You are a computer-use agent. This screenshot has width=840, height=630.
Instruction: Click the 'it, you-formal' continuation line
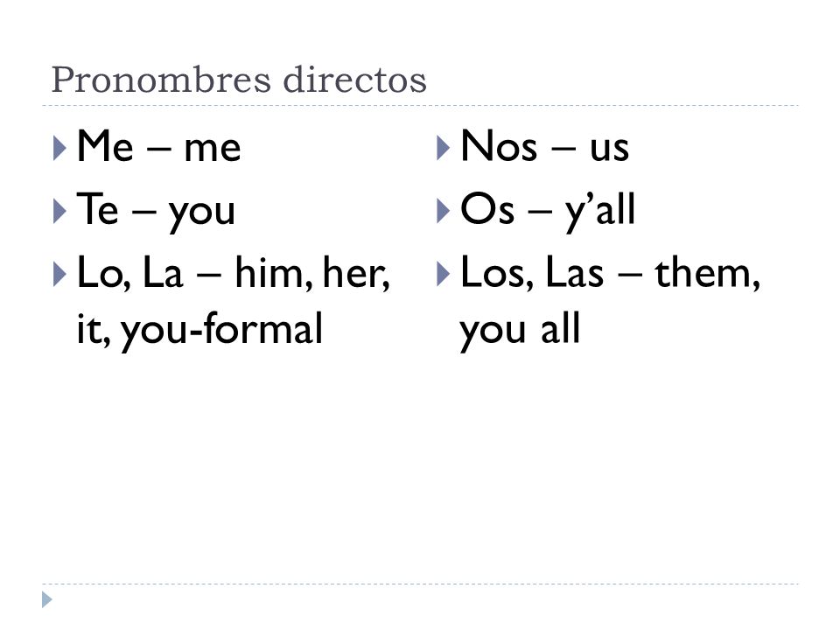[x=199, y=330]
